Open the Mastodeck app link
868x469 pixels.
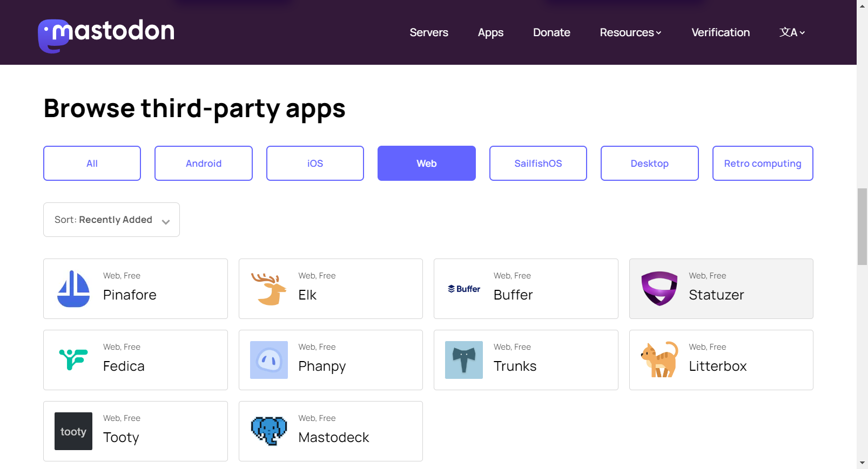coord(331,431)
